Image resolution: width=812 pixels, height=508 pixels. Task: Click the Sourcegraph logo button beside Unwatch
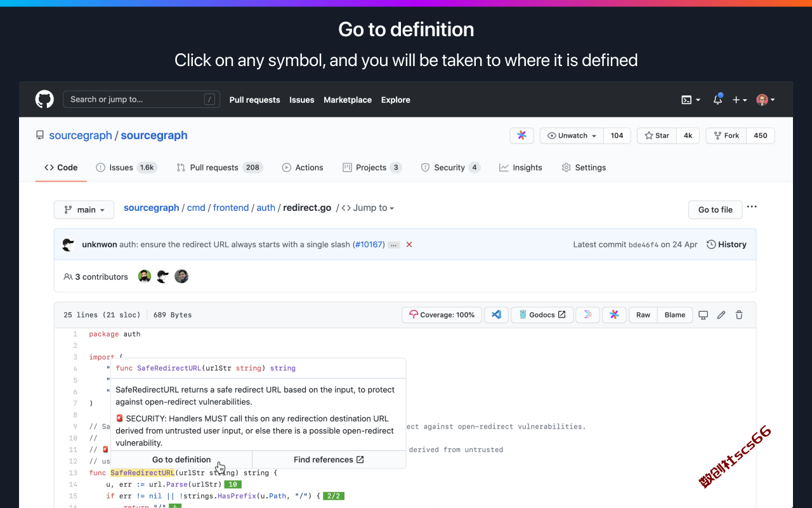pyautogui.click(x=521, y=135)
